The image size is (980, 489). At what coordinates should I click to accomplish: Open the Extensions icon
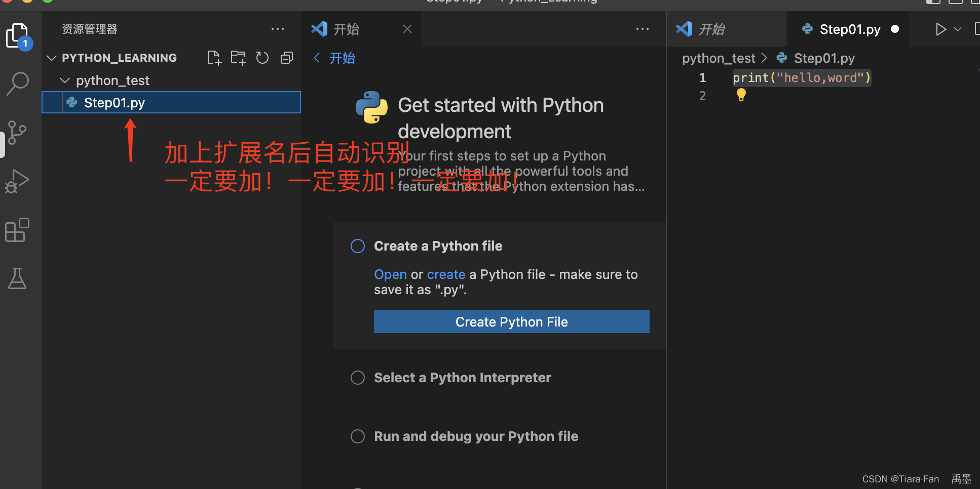point(17,230)
